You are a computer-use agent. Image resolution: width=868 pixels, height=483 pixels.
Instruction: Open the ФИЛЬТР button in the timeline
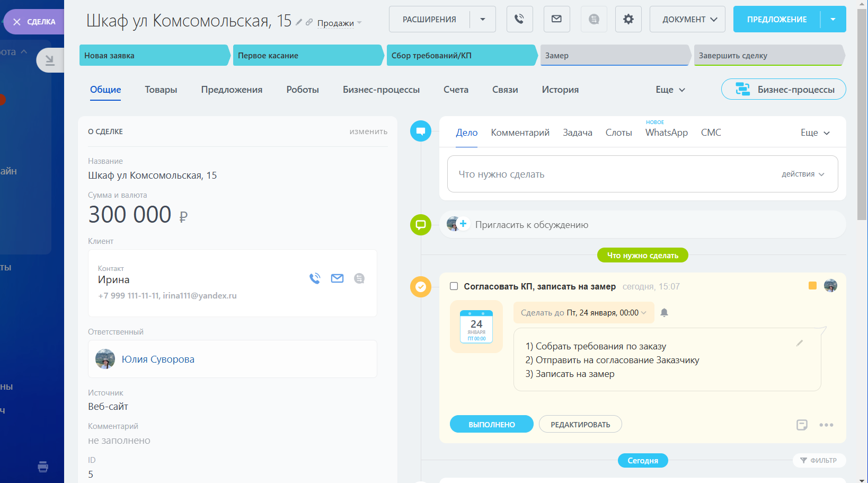[819, 460]
